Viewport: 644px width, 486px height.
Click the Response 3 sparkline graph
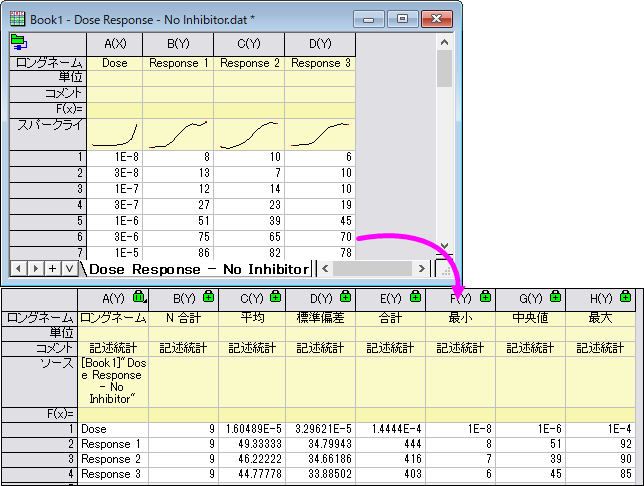pos(320,134)
